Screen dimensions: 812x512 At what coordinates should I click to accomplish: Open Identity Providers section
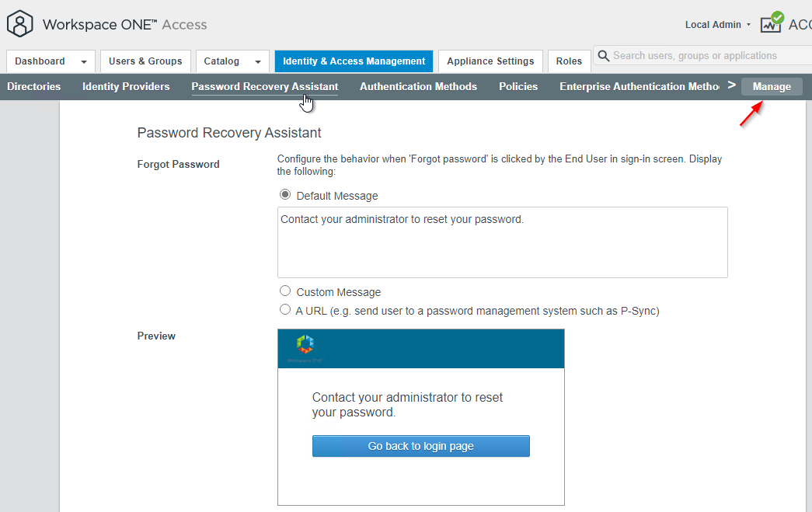pyautogui.click(x=126, y=86)
